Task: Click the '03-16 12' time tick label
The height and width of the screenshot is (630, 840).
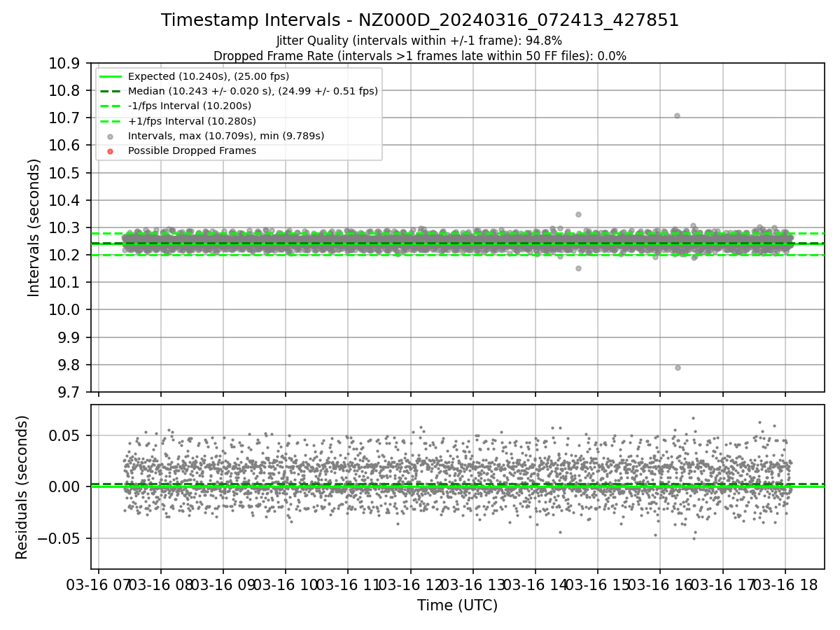Action: [410, 585]
